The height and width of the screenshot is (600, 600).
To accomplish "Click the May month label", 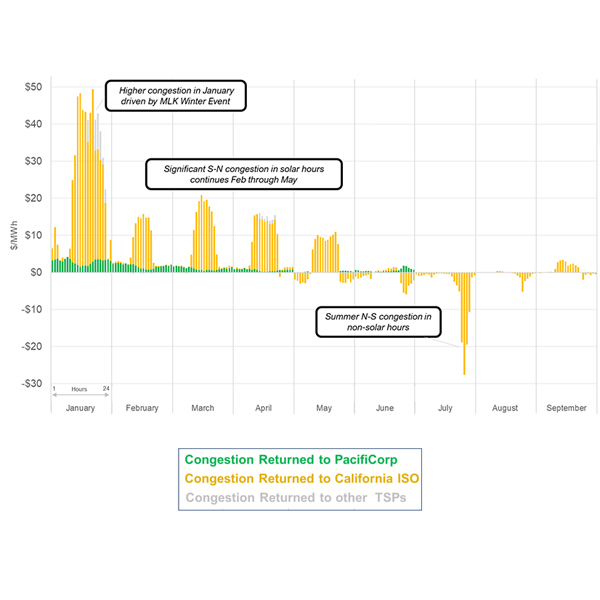I will click(x=324, y=408).
